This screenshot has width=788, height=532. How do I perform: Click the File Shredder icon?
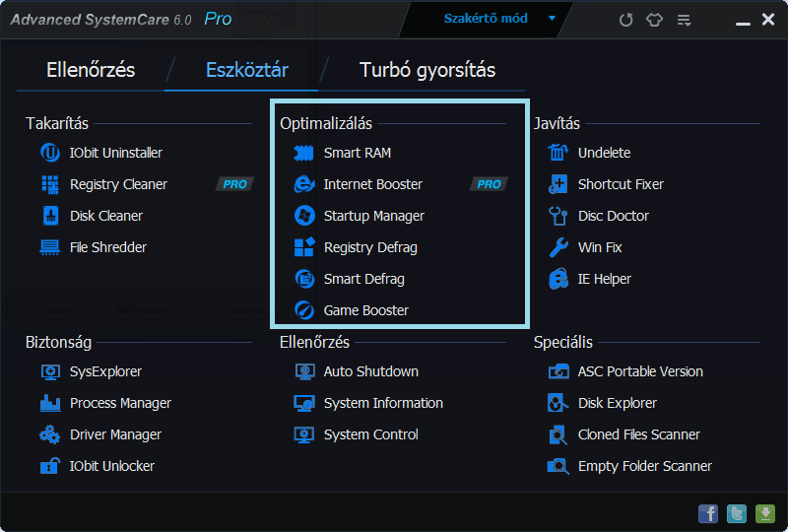point(50,247)
